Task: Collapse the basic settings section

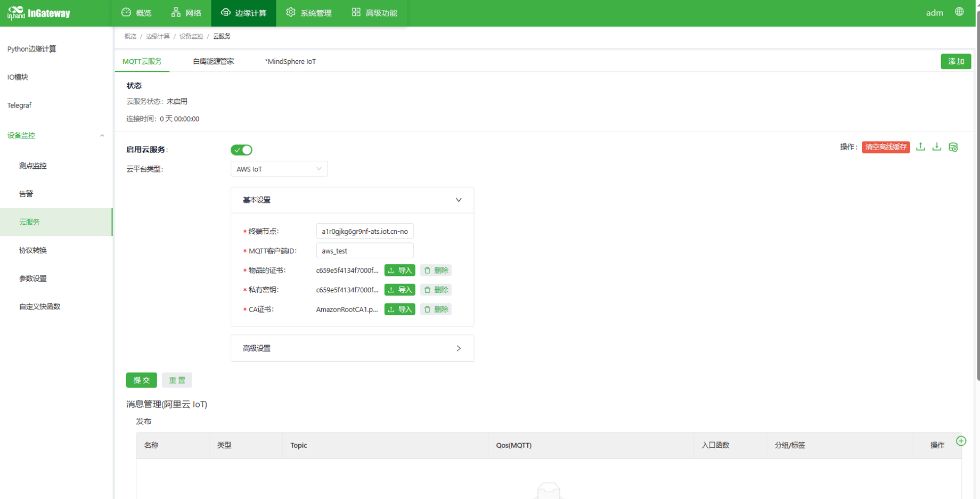Action: pos(352,200)
